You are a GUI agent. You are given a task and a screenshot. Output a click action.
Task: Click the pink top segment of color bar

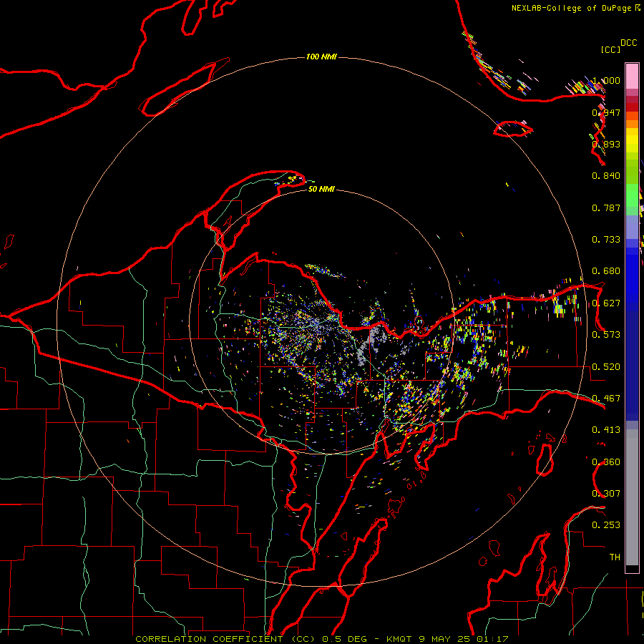click(632, 76)
